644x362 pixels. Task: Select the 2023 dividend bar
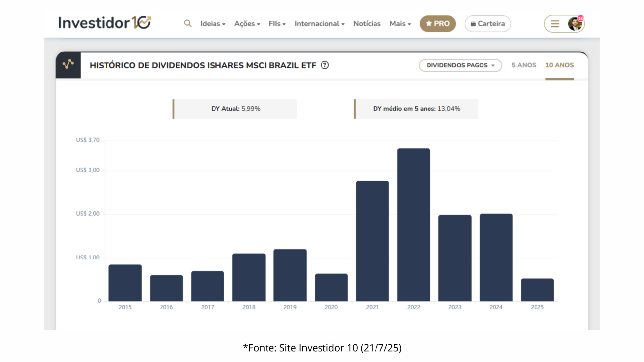(x=455, y=258)
